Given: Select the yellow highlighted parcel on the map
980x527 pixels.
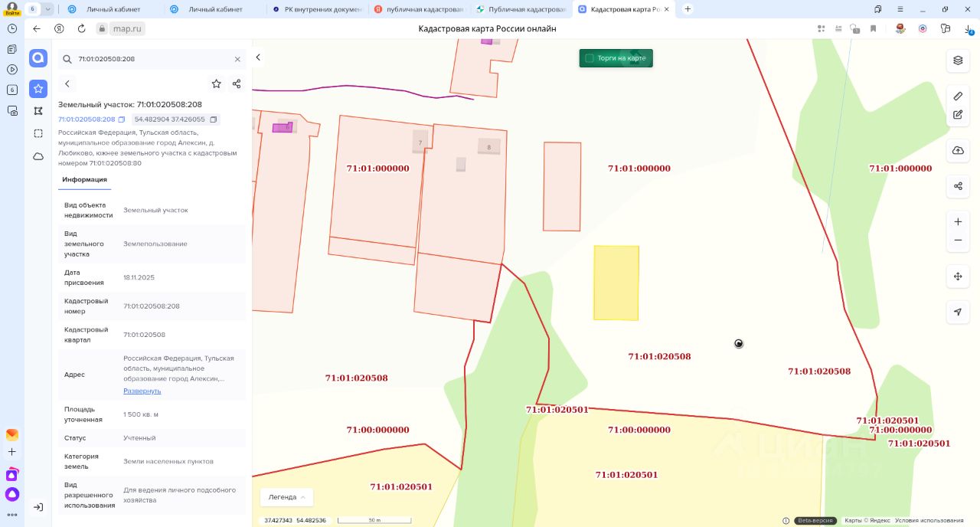Looking at the screenshot, I should 616,283.
